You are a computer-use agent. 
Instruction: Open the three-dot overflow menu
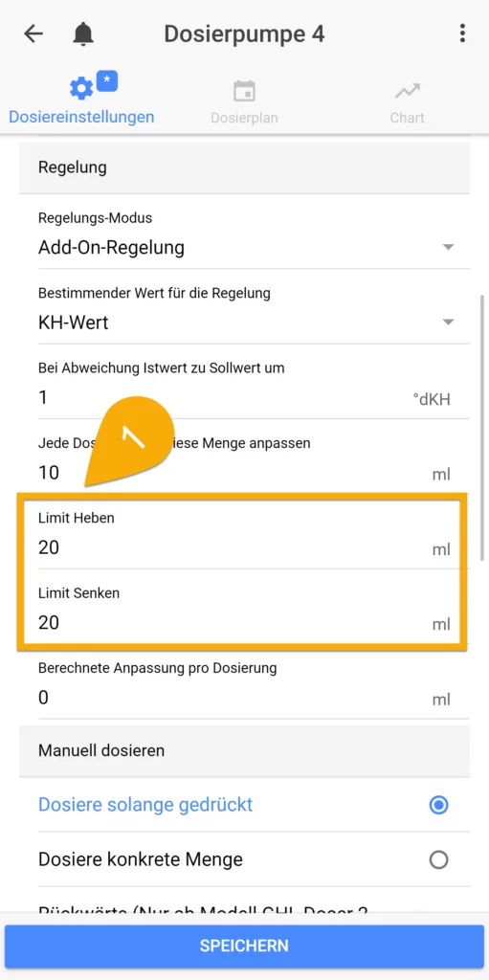click(462, 33)
